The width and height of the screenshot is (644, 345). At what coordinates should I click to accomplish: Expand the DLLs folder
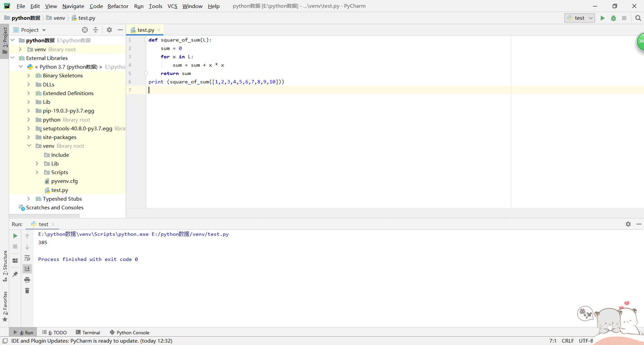(x=29, y=84)
